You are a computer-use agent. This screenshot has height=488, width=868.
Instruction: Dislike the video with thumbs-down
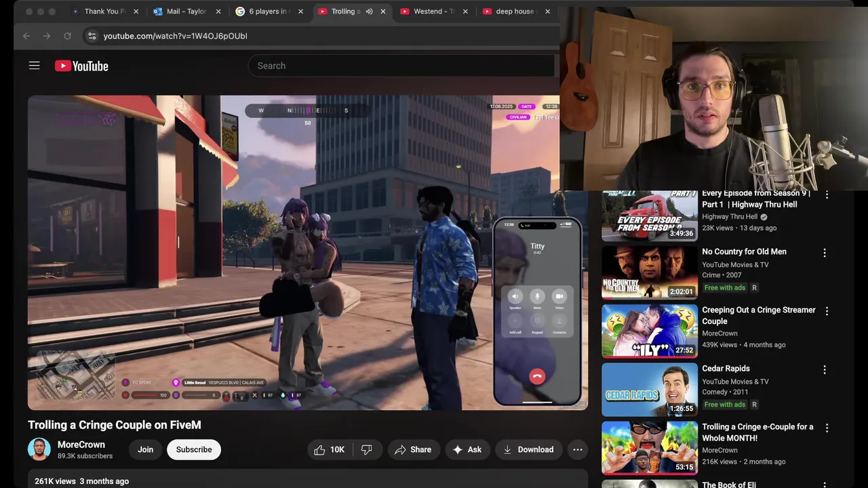click(367, 449)
